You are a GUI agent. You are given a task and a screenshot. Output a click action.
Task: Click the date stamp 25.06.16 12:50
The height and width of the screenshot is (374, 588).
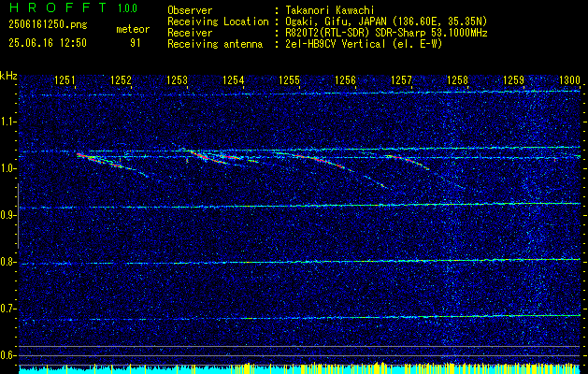point(48,43)
